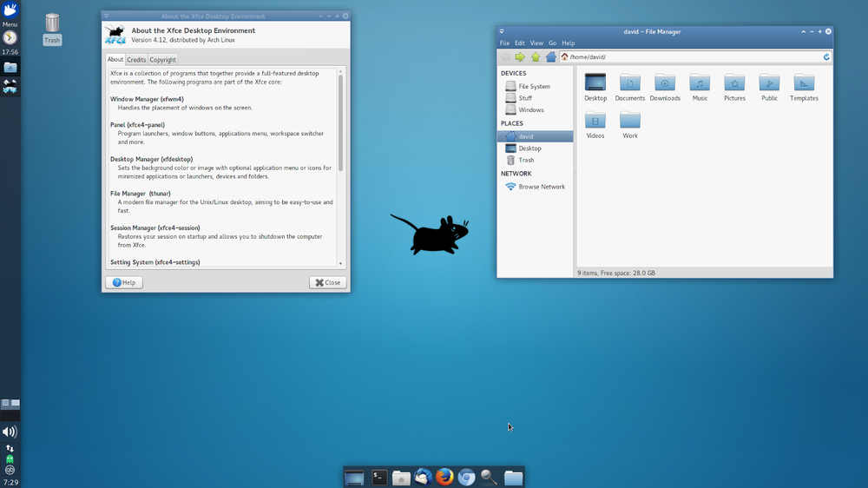This screenshot has width=868, height=488.
Task: Launch Thunderbird from the bottom dock
Action: (423, 477)
